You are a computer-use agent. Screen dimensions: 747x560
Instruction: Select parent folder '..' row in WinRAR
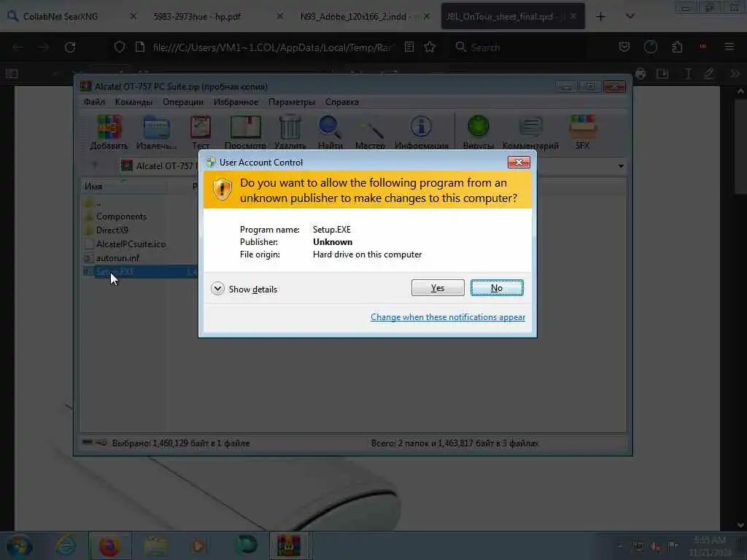tap(98, 203)
